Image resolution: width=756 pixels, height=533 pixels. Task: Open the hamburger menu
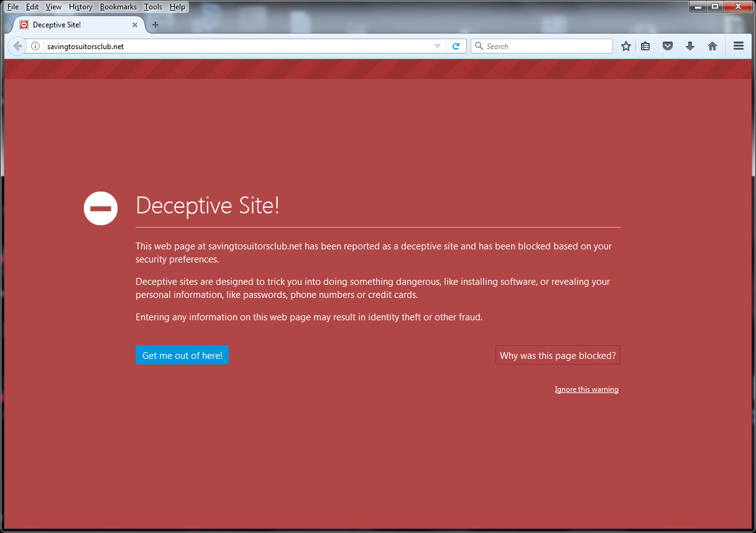pyautogui.click(x=739, y=46)
